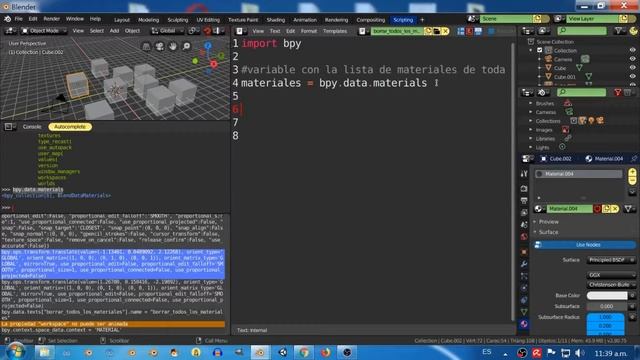Toggle syntax highlighting in the text editor
Viewport: 640px width, 360px height.
478,31
